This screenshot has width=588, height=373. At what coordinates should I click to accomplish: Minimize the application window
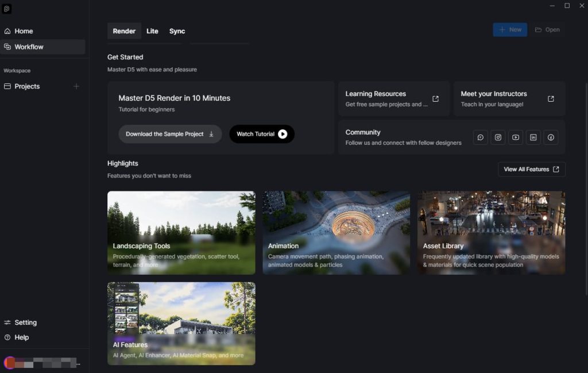tap(552, 6)
